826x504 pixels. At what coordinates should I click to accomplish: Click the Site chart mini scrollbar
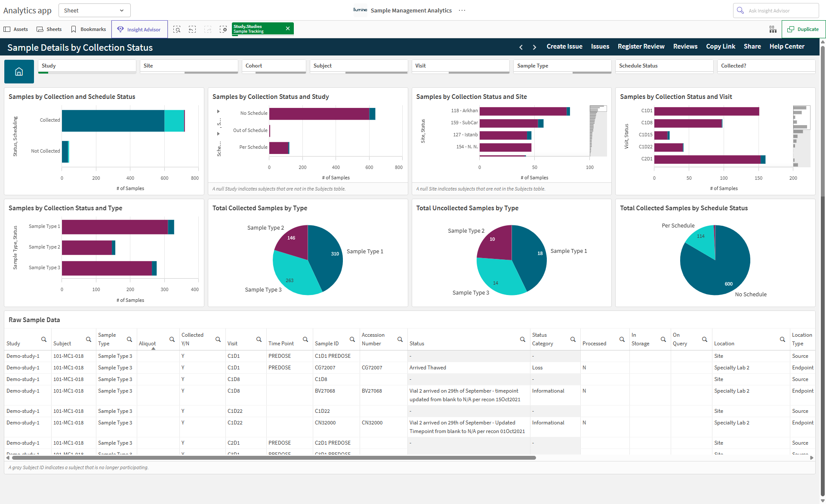click(598, 131)
